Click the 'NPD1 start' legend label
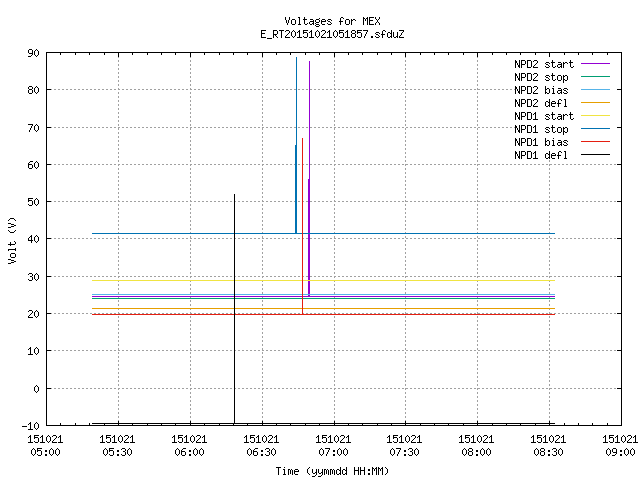Viewport: 640px width, 480px height. click(x=544, y=116)
